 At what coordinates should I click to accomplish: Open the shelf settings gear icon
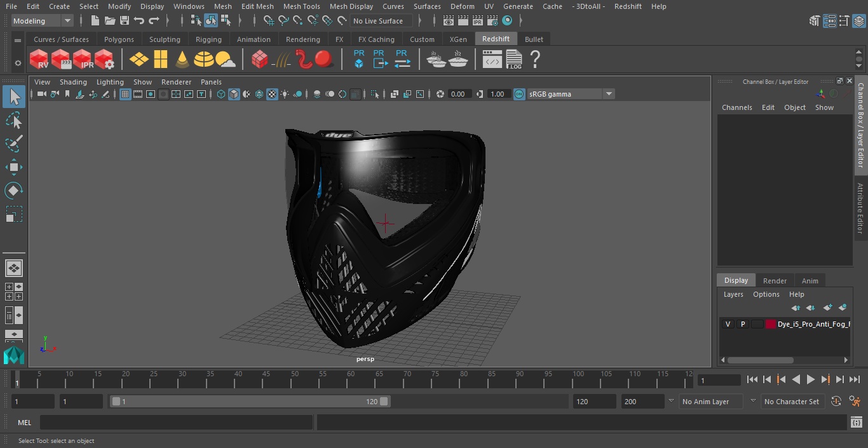point(18,62)
